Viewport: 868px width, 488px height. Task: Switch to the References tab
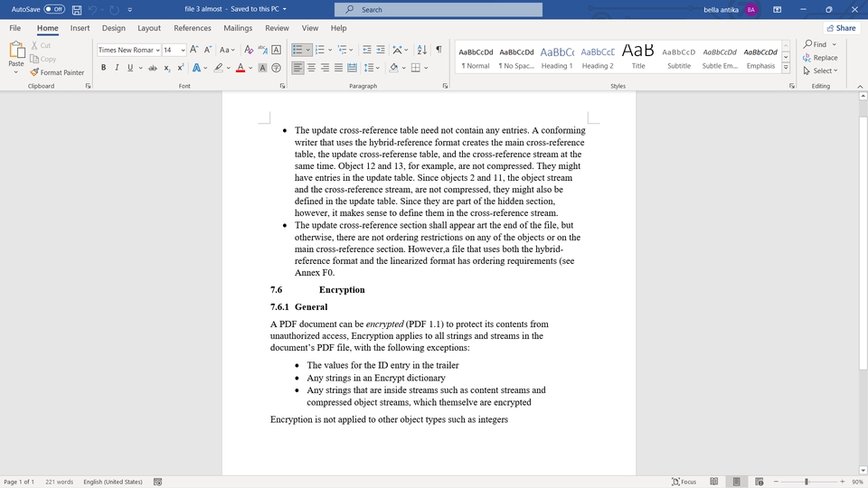(x=192, y=28)
